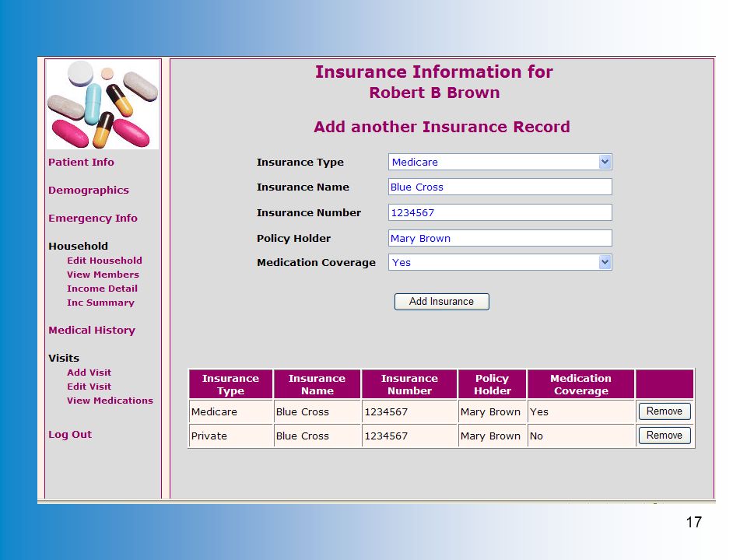747x560 pixels.
Task: Click the Robert B Brown heading
Action: click(x=434, y=93)
